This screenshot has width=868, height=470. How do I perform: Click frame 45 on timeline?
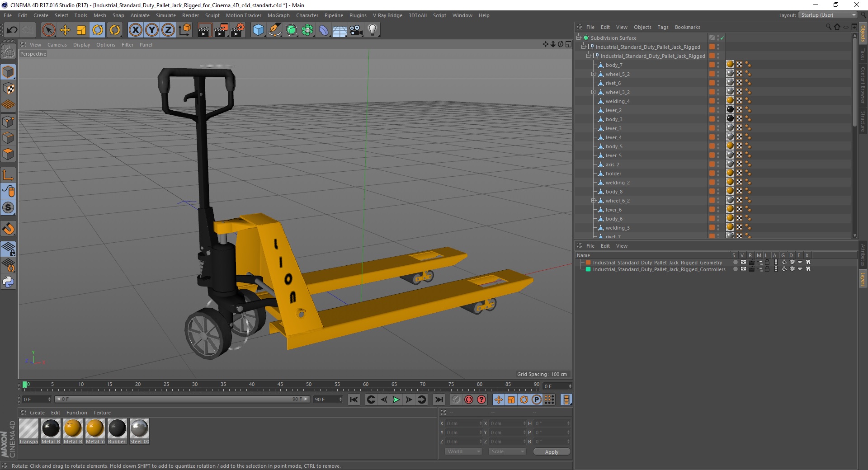pos(280,385)
